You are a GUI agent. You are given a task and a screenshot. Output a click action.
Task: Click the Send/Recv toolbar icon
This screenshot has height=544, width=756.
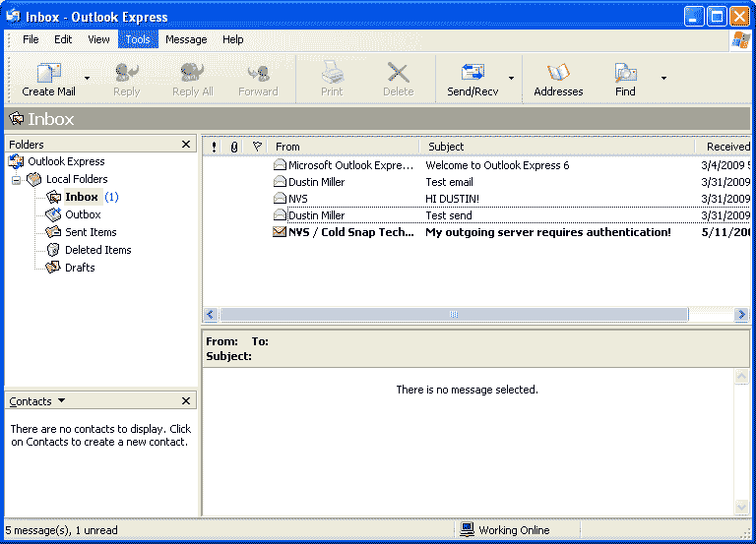click(x=472, y=73)
